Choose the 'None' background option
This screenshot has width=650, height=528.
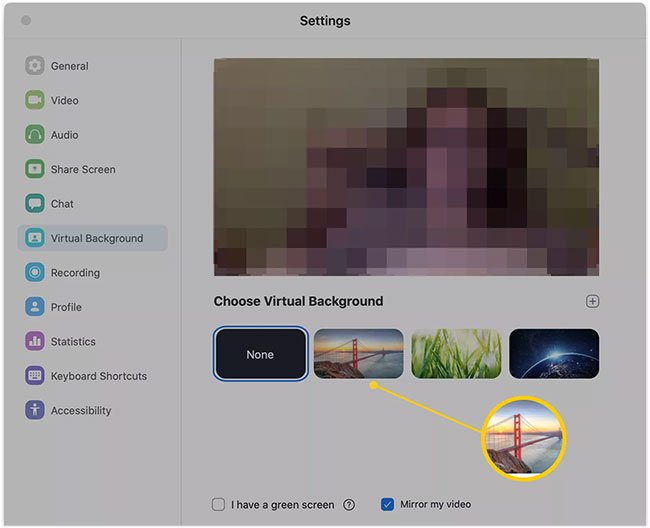click(x=260, y=354)
